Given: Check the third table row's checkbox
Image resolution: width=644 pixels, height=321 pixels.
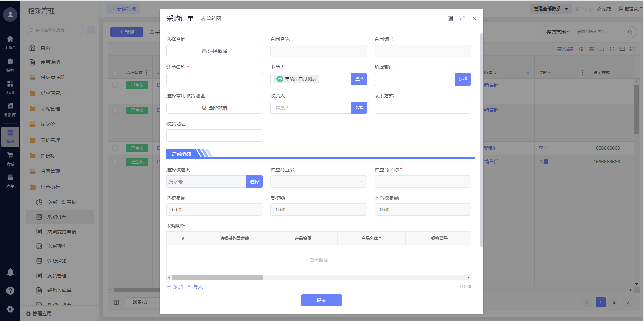Looking at the screenshot, I should (x=115, y=148).
